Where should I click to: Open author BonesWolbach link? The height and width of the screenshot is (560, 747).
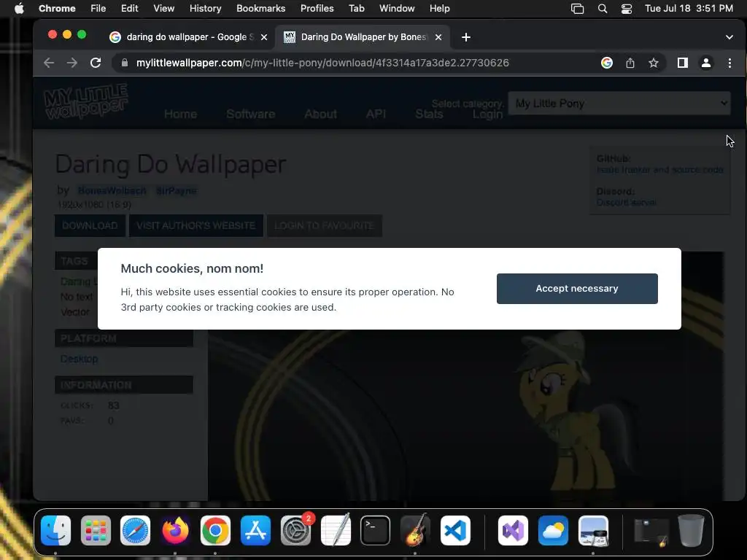click(x=112, y=191)
